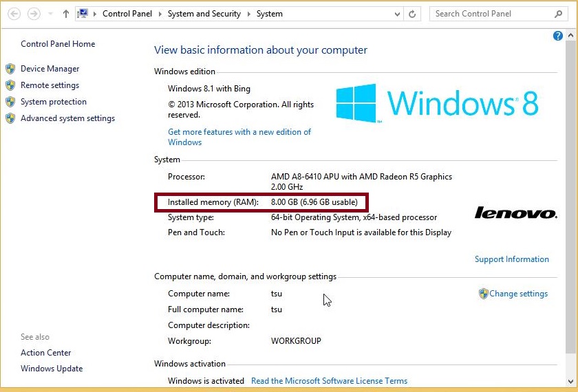This screenshot has width=578, height=392.
Task: Open Advanced system settings link
Action: point(68,118)
